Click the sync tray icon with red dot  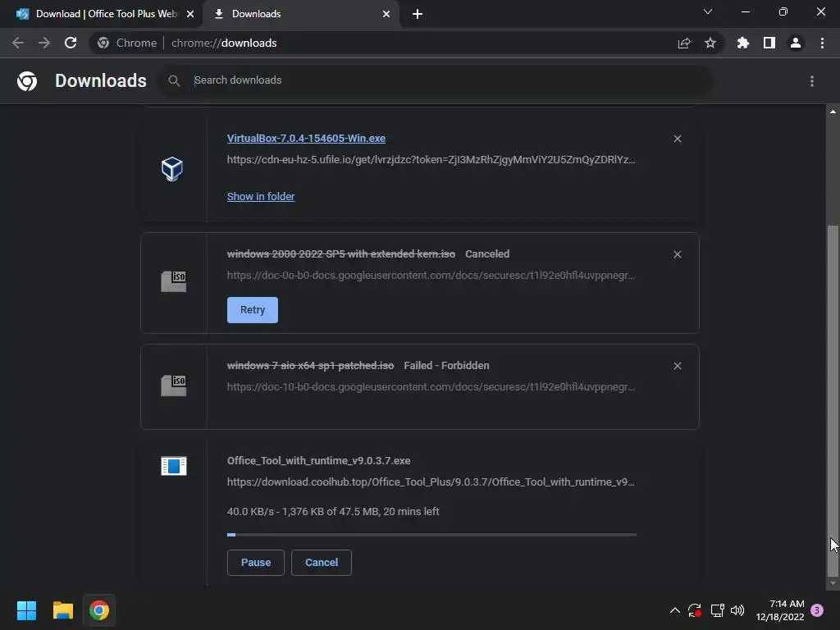pyautogui.click(x=695, y=610)
